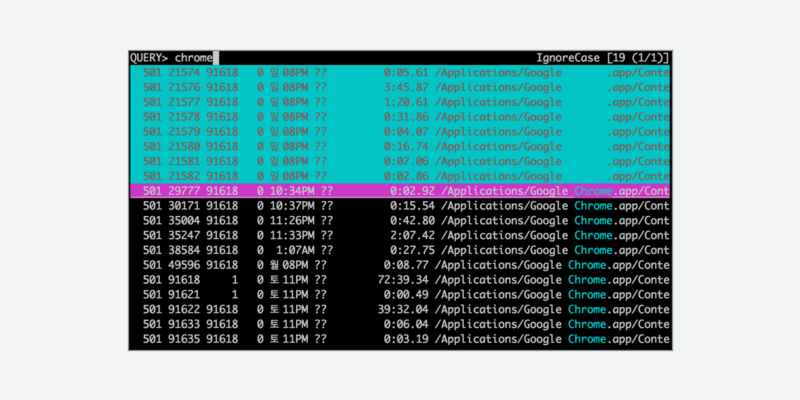Image resolution: width=800 pixels, height=400 pixels.
Task: Select the process row with PID 21578
Action: [399, 117]
